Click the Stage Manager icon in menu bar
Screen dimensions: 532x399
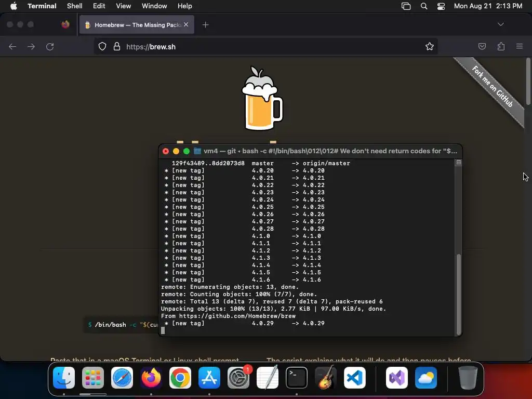point(406,6)
